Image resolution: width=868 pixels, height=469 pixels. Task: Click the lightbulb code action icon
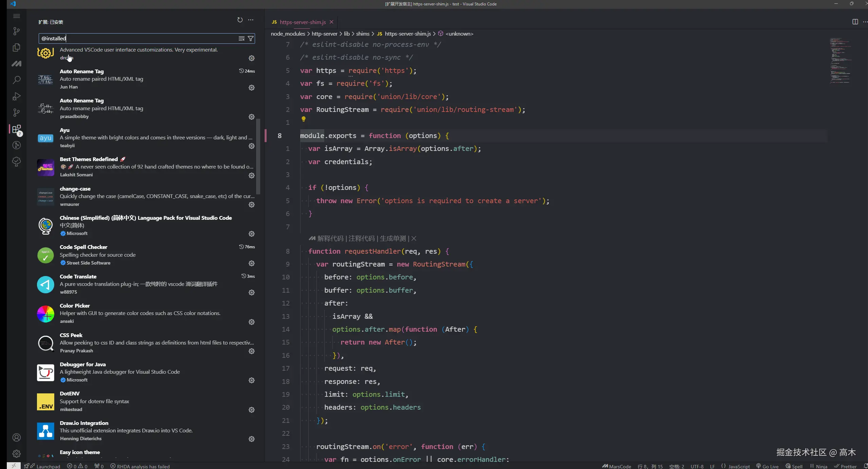point(304,119)
